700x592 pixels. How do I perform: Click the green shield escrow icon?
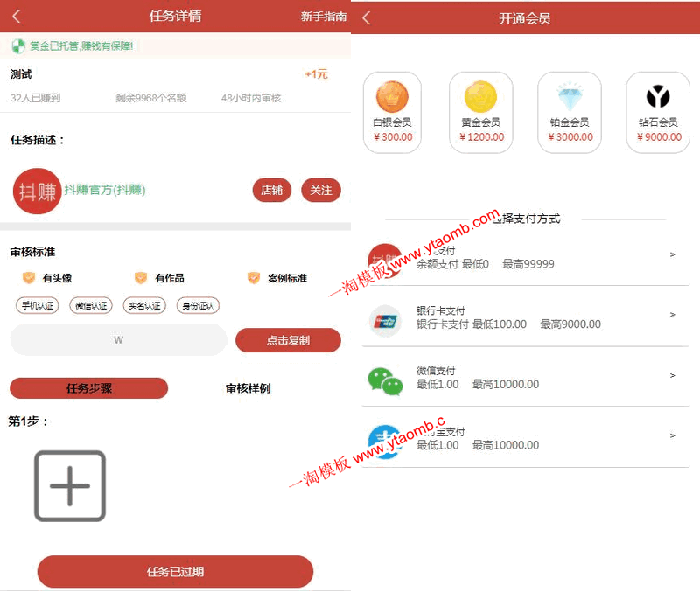click(18, 46)
